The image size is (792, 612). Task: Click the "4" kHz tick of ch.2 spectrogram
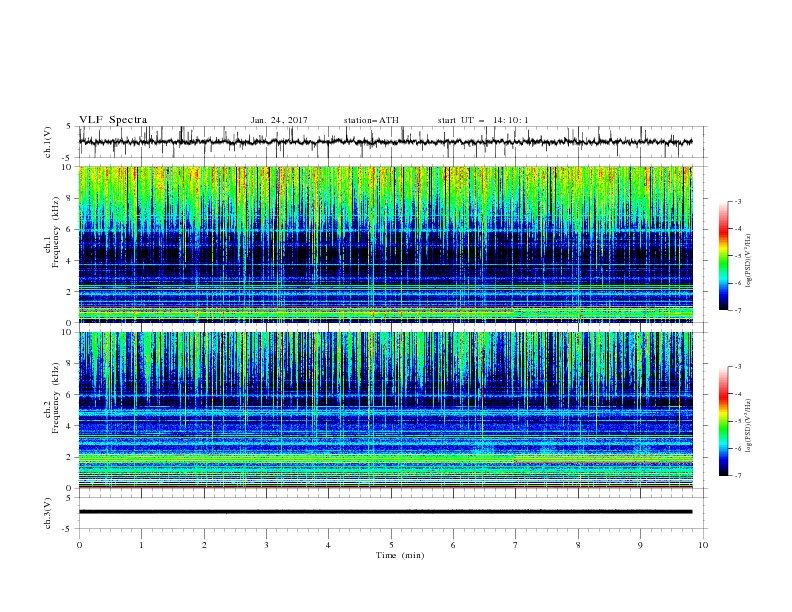pos(69,426)
